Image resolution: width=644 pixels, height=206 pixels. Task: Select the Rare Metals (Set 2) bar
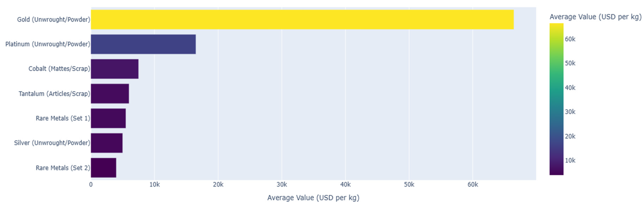coord(103,168)
